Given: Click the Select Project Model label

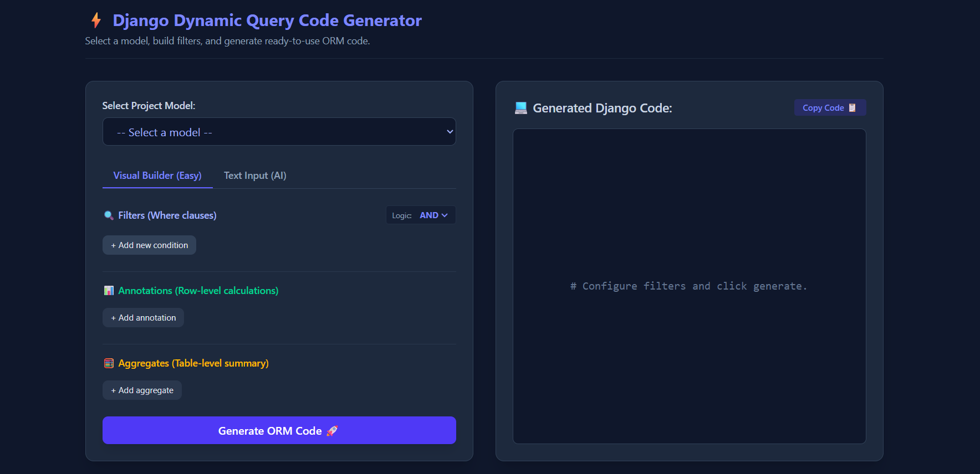Looking at the screenshot, I should [x=149, y=106].
